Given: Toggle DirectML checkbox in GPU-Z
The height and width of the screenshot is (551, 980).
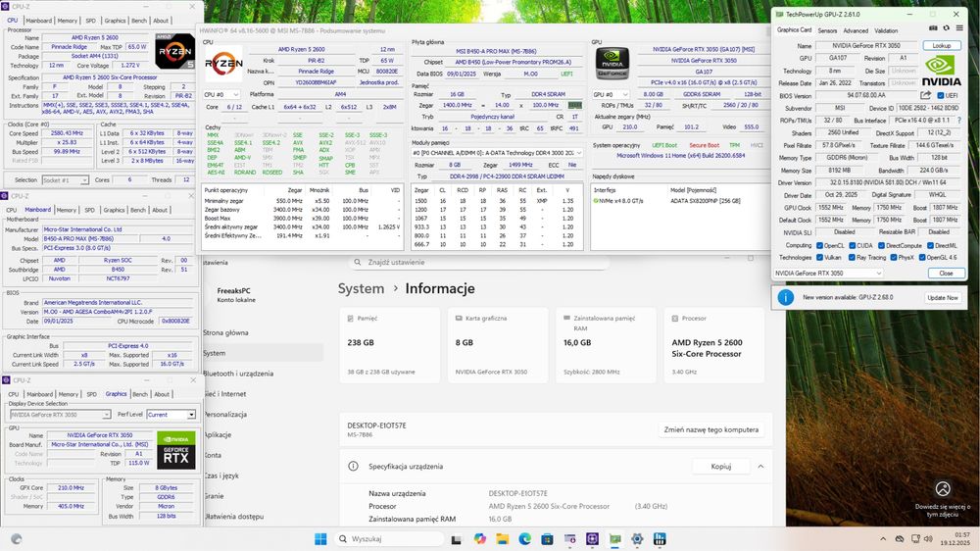Looking at the screenshot, I should [x=931, y=245].
